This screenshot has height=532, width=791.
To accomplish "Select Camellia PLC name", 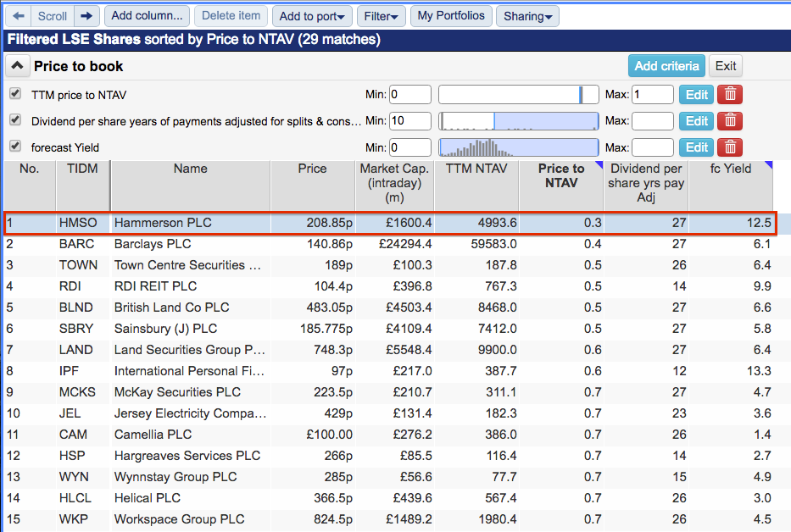I will [x=153, y=435].
